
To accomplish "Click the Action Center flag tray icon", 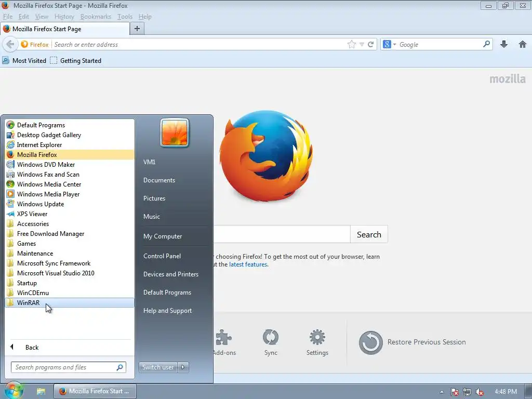I will (x=455, y=392).
